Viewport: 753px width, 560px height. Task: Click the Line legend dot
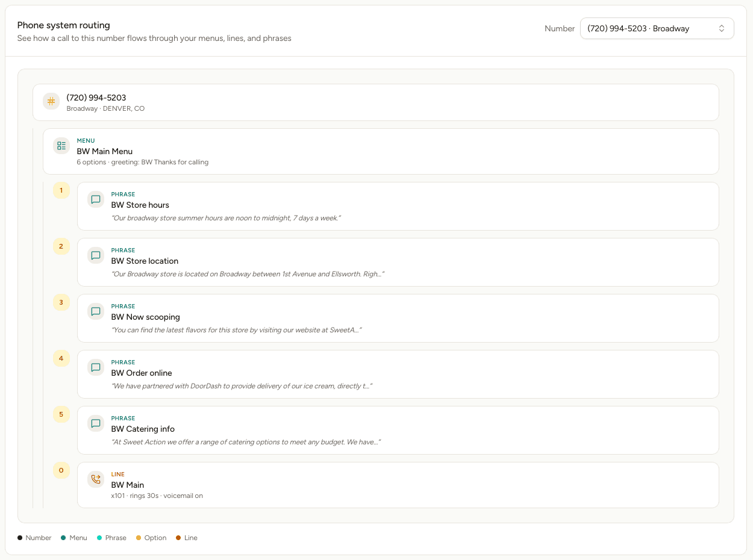tap(178, 538)
